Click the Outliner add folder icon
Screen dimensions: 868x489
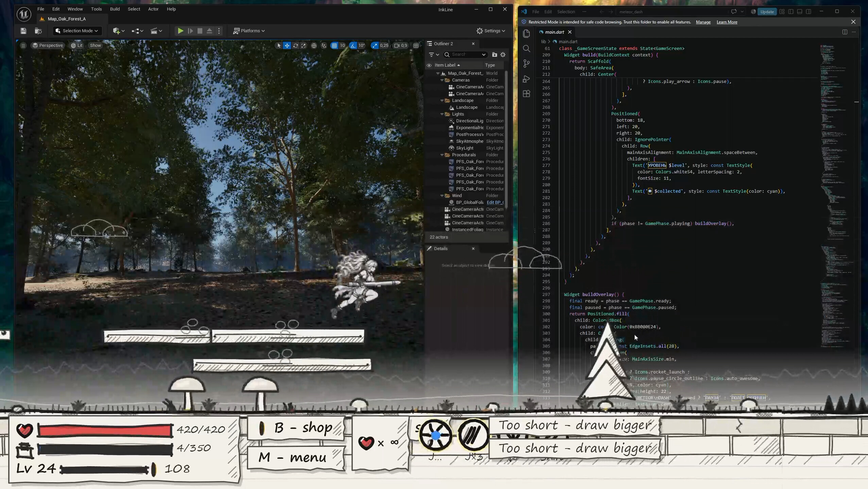click(494, 55)
